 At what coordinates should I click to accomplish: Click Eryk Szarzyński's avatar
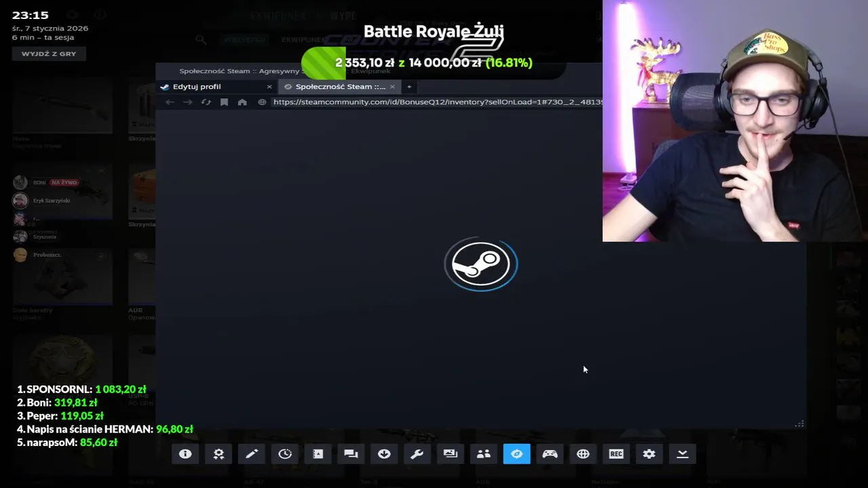(20, 201)
